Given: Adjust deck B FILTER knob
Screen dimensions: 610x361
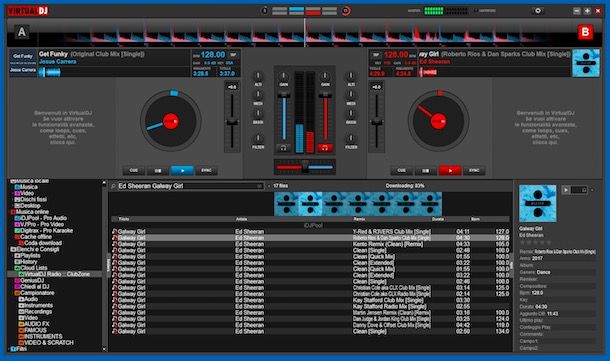Looking at the screenshot, I should pos(351,138).
